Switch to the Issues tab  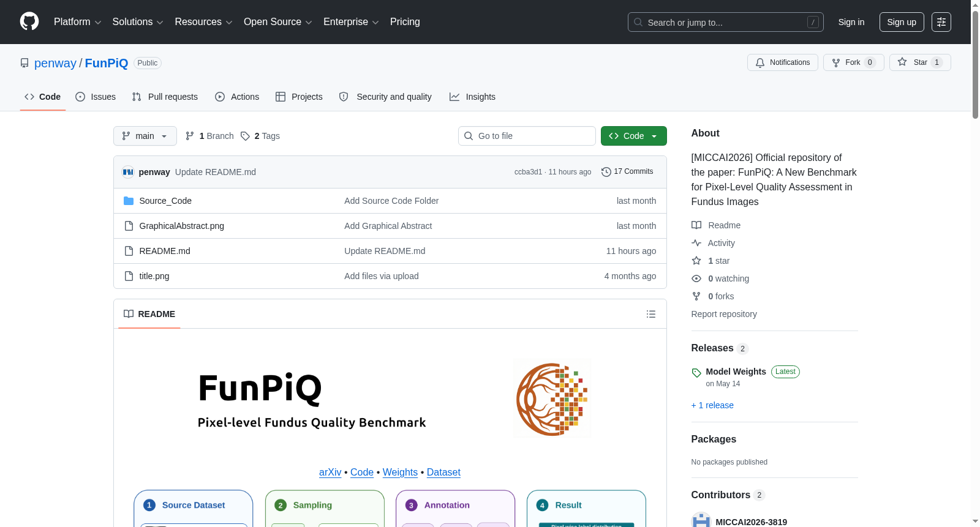[96, 97]
